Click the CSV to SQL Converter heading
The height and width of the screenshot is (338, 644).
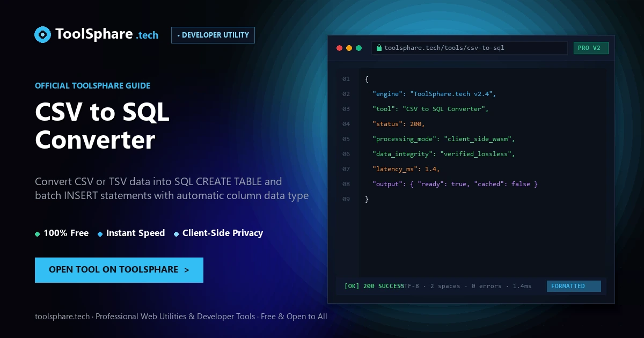coord(102,126)
